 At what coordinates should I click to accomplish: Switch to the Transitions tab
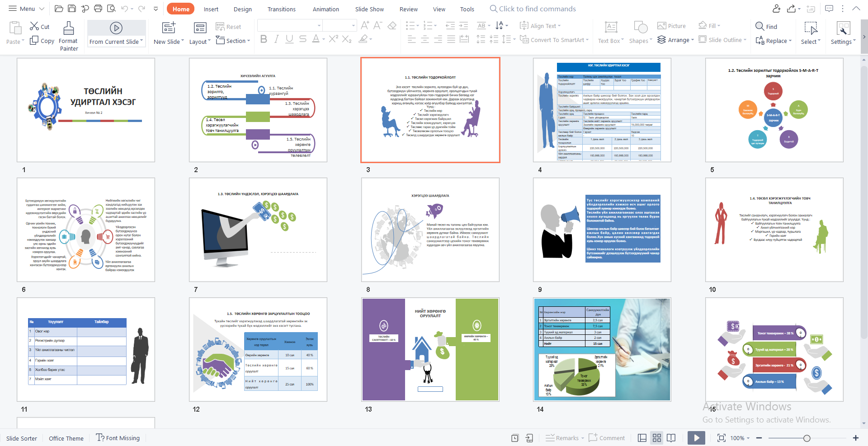(282, 9)
